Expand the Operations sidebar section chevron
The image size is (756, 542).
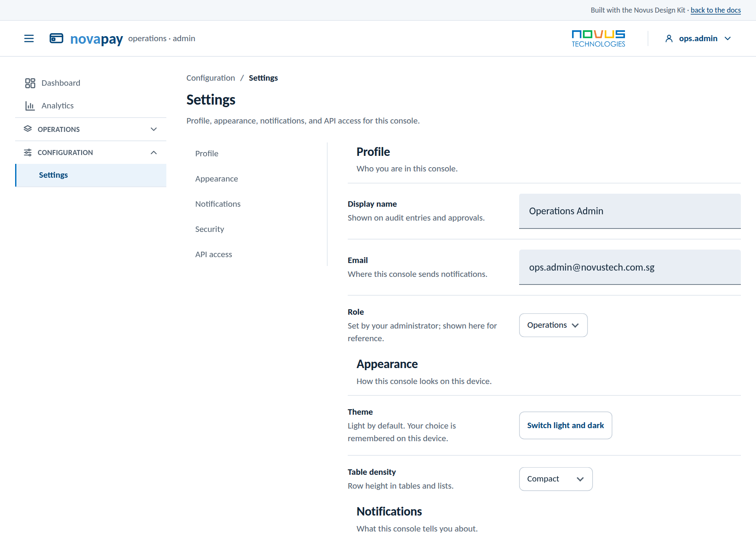[154, 129]
